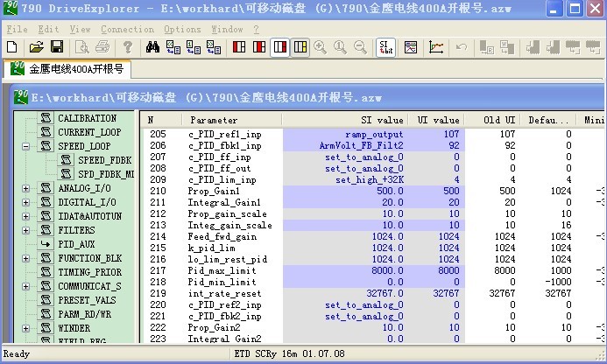Click the Parameter column header

[232, 120]
